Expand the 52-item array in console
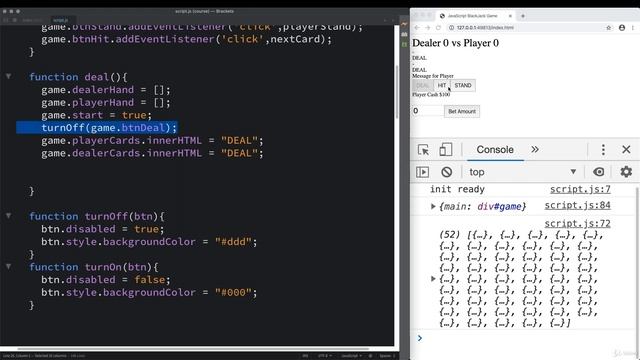The height and width of the screenshot is (360, 640). coord(433,279)
